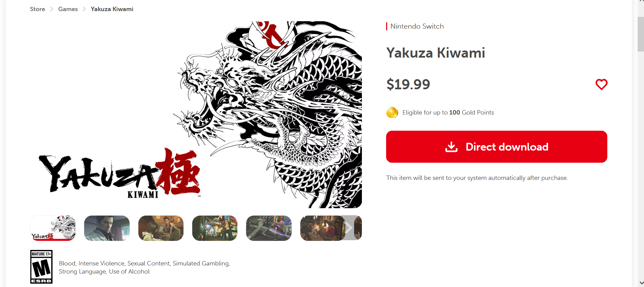
Task: Select the street fight kick thumbnail
Action: (x=269, y=228)
